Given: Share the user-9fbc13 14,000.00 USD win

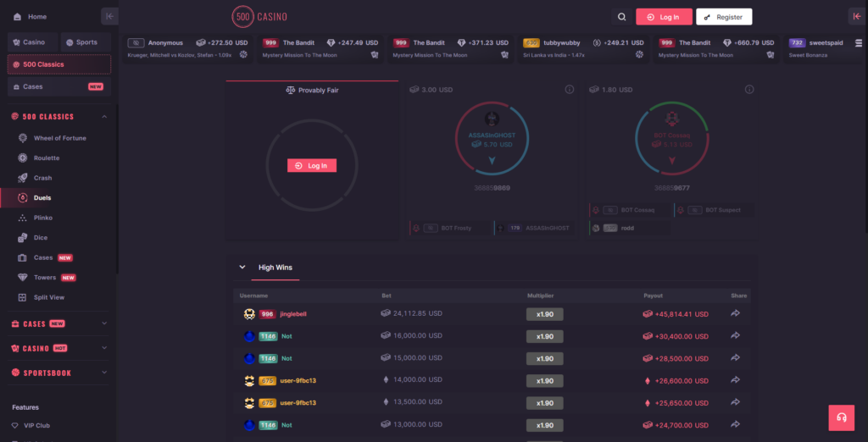Looking at the screenshot, I should coord(735,380).
